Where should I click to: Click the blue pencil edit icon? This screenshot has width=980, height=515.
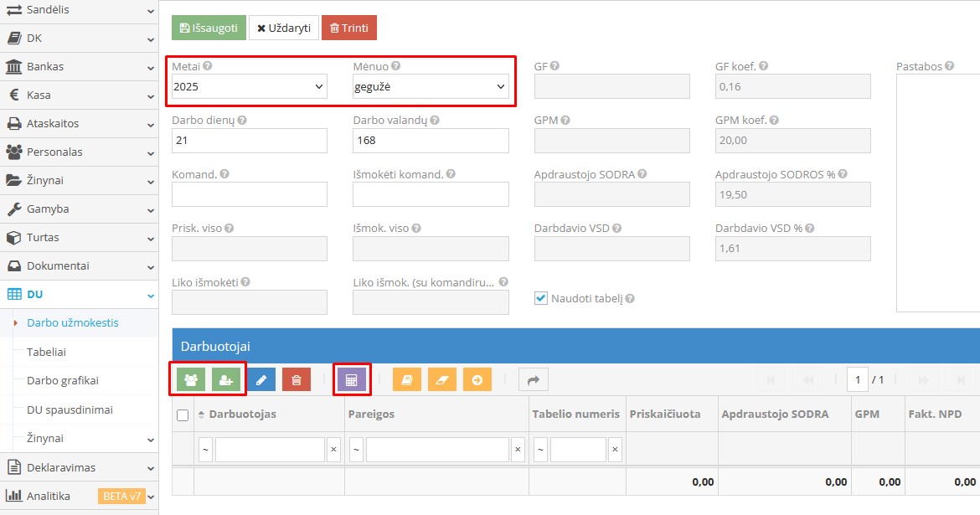261,380
